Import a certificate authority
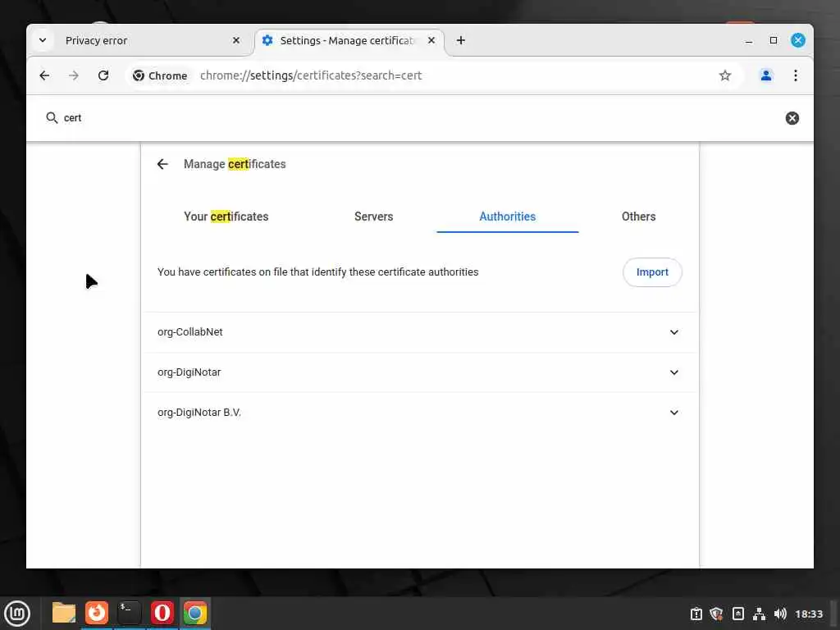 point(652,272)
